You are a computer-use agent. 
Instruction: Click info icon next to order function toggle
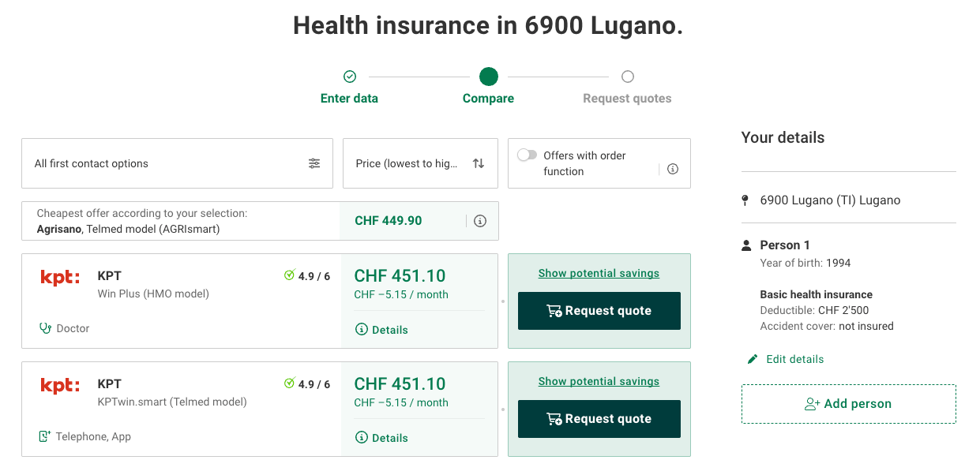pos(673,169)
